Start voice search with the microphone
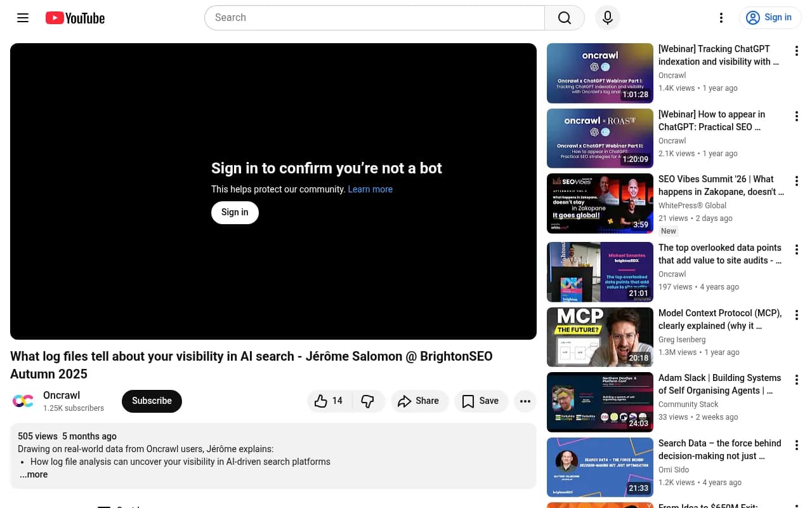812x508 pixels. 608,18
